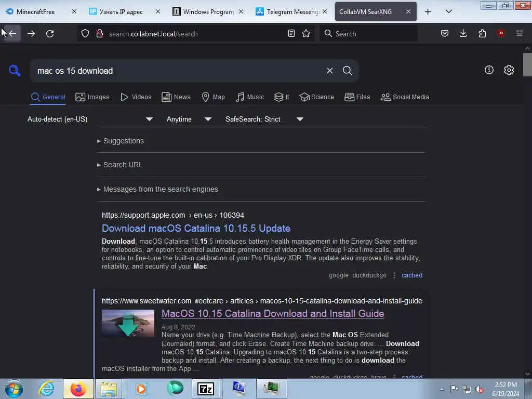Switch to the MinecraftFree tab
Viewport: 532px width, 399px height.
(35, 11)
